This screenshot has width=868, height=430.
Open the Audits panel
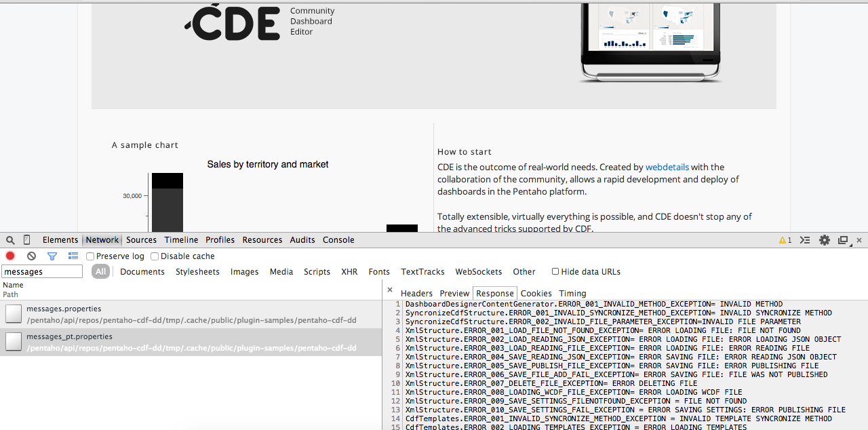(302, 240)
